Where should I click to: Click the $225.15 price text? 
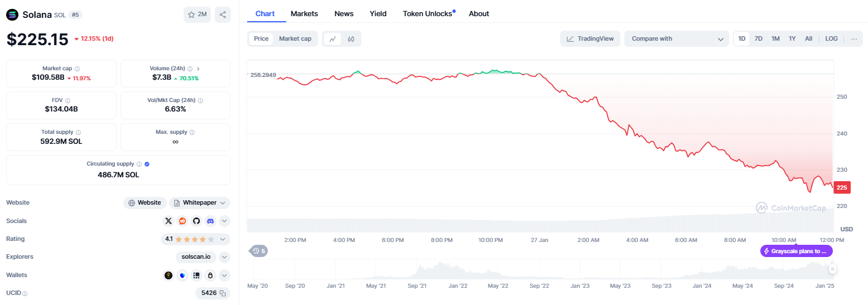point(37,39)
